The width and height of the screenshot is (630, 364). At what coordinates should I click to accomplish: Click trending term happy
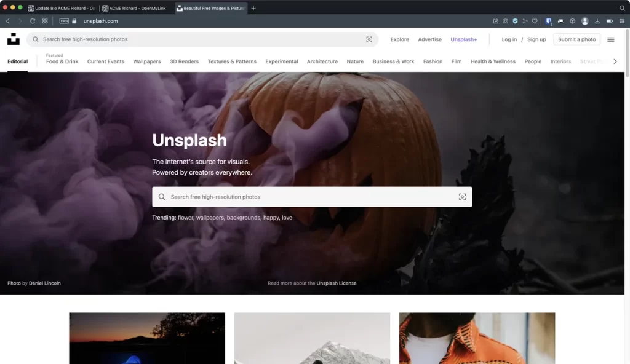pyautogui.click(x=271, y=218)
